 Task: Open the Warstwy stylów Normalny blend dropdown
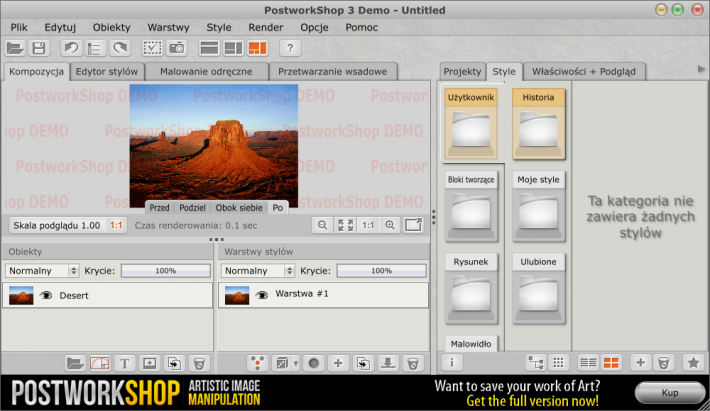258,271
